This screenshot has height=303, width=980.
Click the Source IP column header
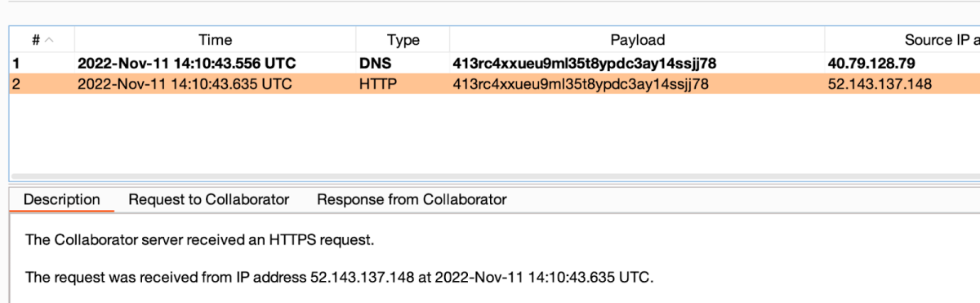click(902, 39)
